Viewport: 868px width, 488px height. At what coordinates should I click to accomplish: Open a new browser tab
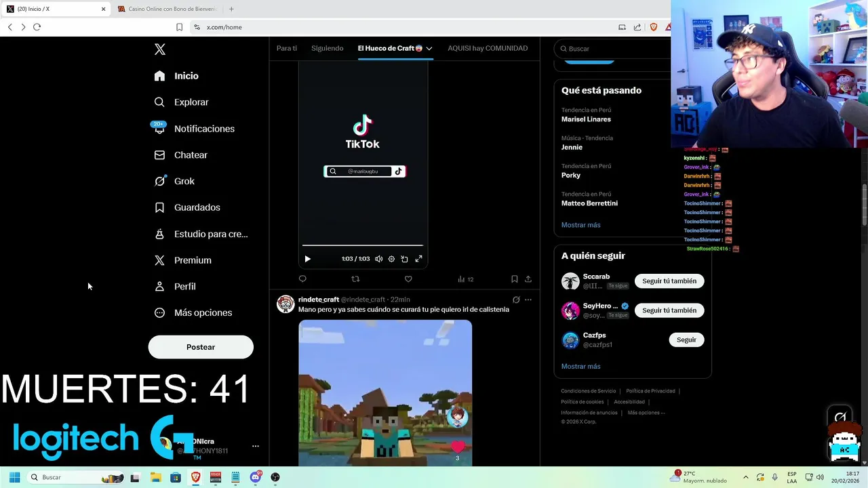coord(231,9)
